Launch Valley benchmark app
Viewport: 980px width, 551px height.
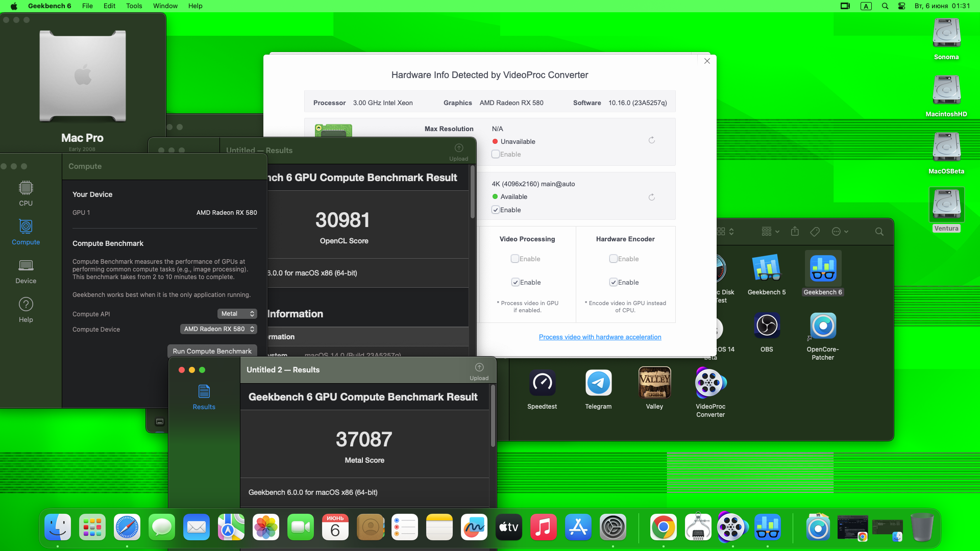click(654, 389)
